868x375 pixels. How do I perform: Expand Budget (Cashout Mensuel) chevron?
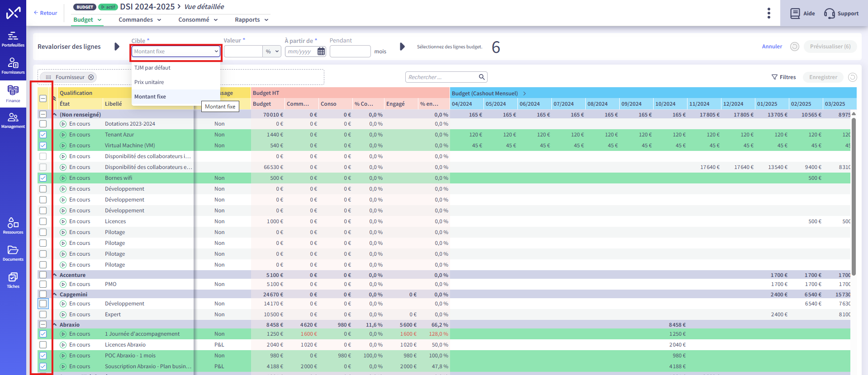[x=525, y=94]
